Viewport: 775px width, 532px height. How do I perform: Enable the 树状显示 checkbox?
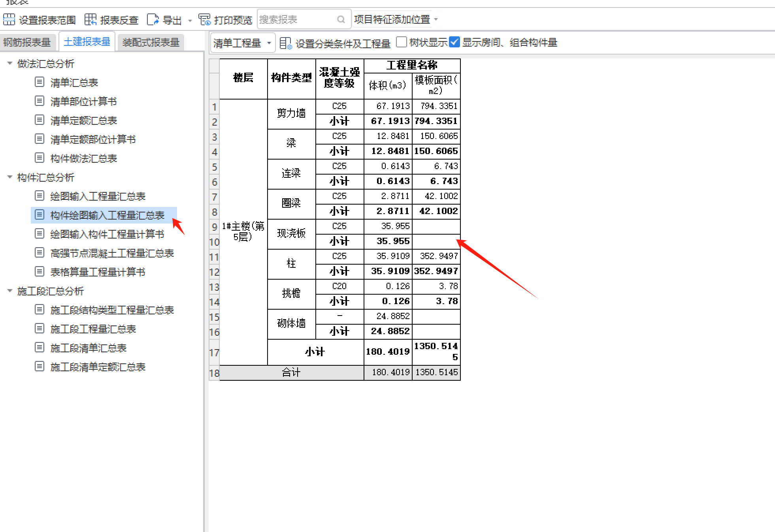[401, 42]
